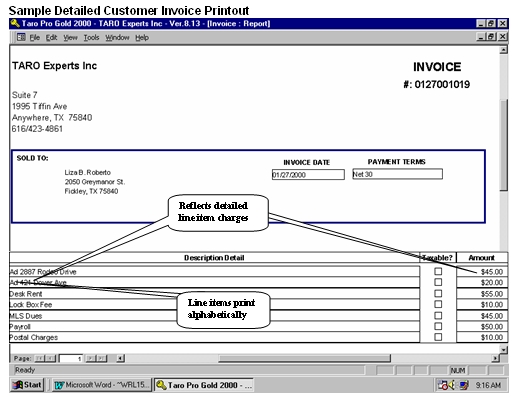The height and width of the screenshot is (397, 520).
Task: Click the volume speaker tray icon
Action: coord(452,385)
